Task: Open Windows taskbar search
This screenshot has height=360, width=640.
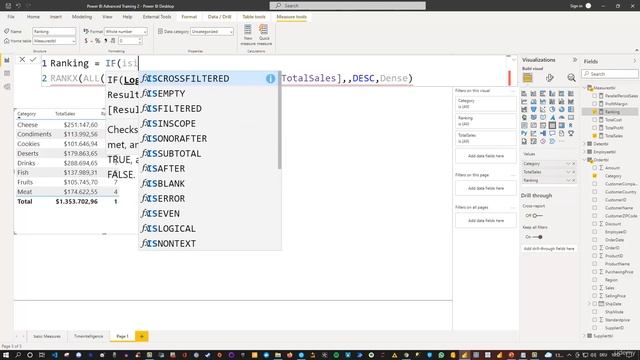Action: (18, 355)
